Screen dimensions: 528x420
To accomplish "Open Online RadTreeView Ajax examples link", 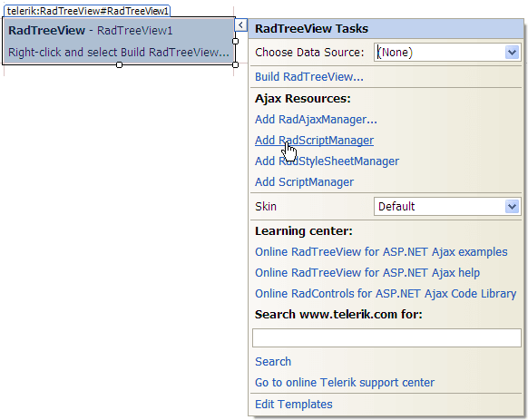I will tap(381, 252).
